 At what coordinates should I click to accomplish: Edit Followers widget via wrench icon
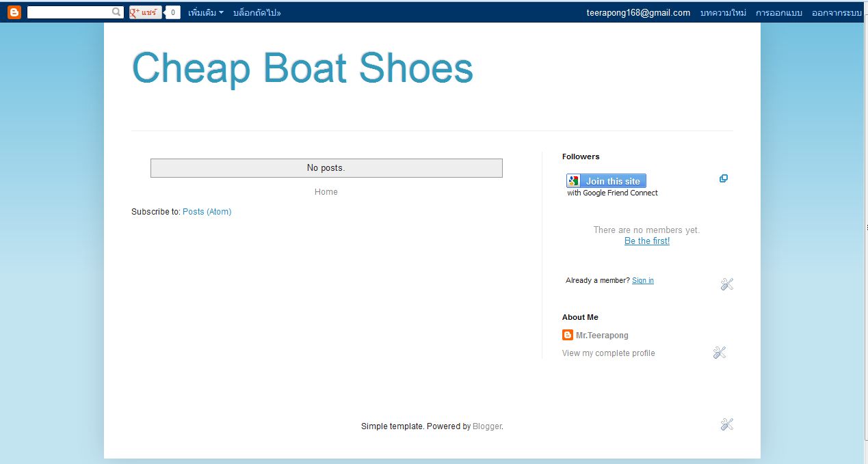[x=726, y=284]
